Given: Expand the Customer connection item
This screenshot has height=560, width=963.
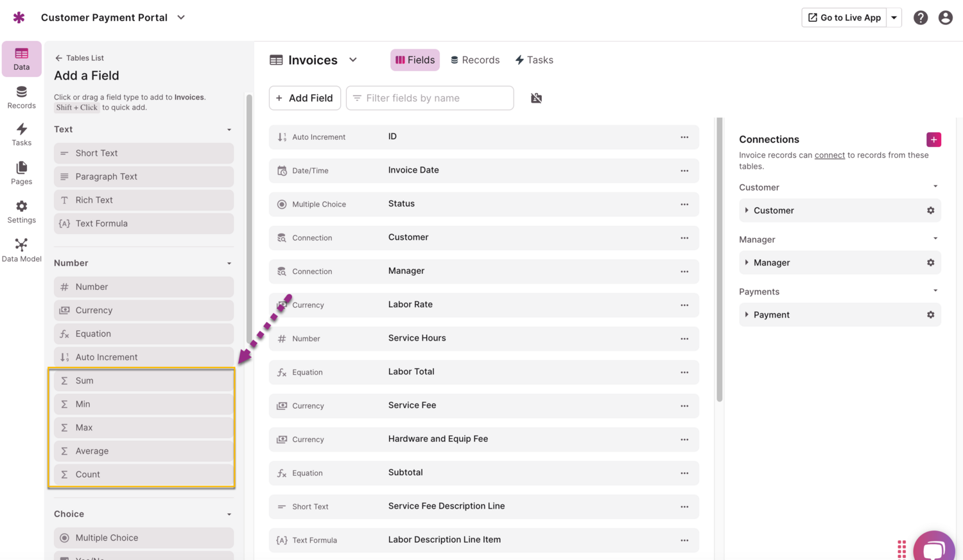Looking at the screenshot, I should pyautogui.click(x=747, y=210).
